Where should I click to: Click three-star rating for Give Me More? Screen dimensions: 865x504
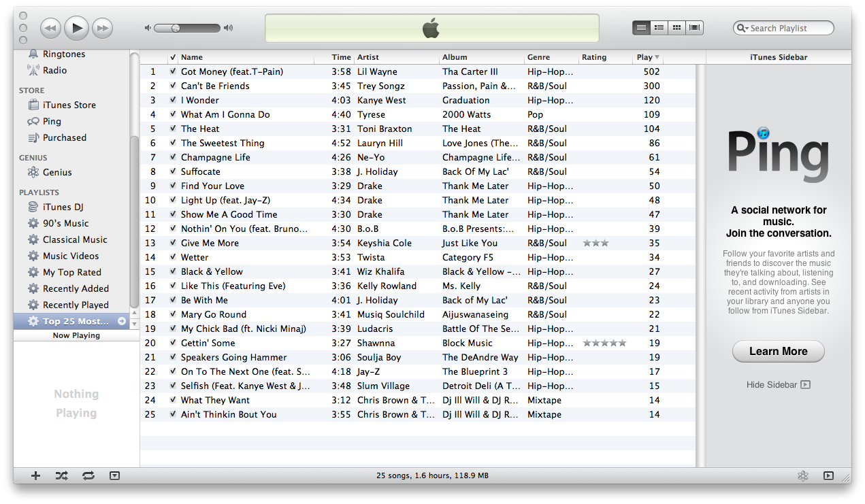point(595,243)
